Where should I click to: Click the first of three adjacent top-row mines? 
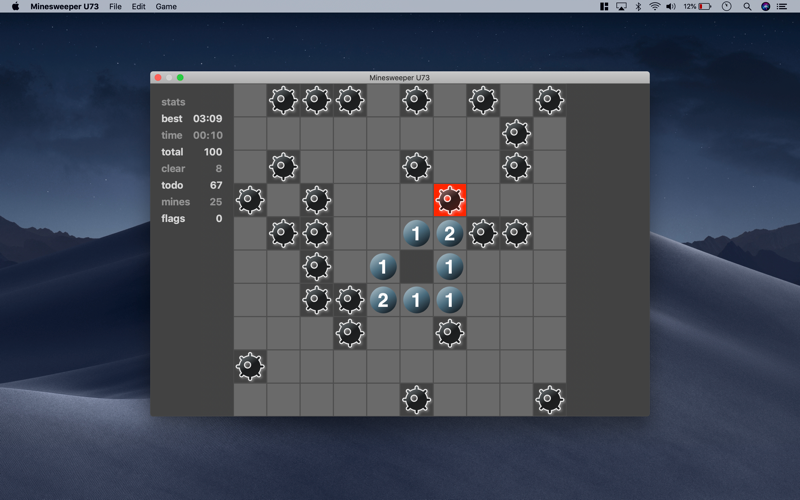pyautogui.click(x=283, y=101)
